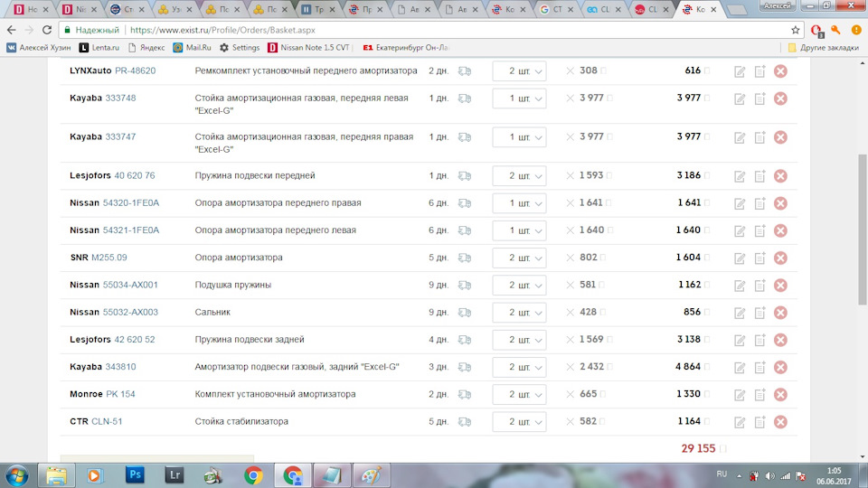
Task: Remove the LYNXauto PR-48620 item from basket
Action: (780, 70)
